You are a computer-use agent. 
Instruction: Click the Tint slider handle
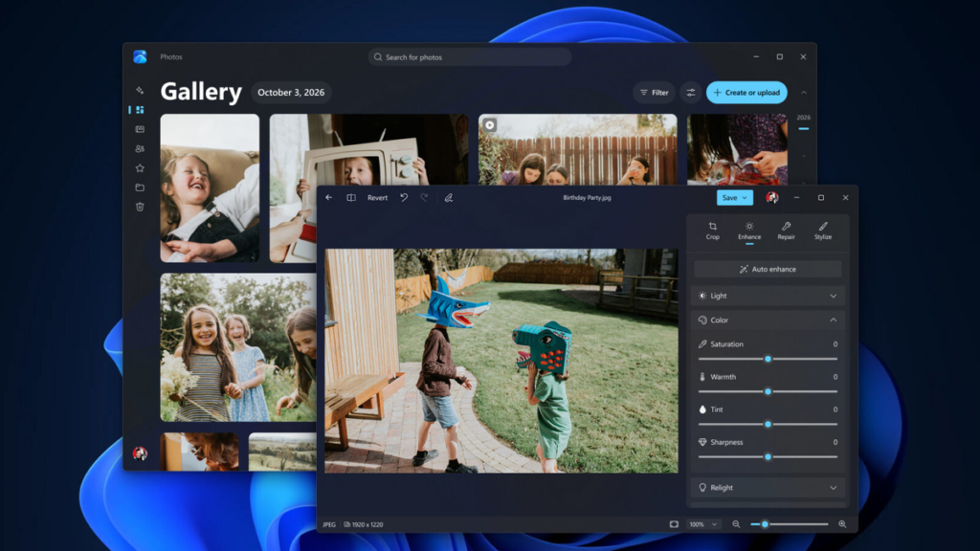(768, 424)
